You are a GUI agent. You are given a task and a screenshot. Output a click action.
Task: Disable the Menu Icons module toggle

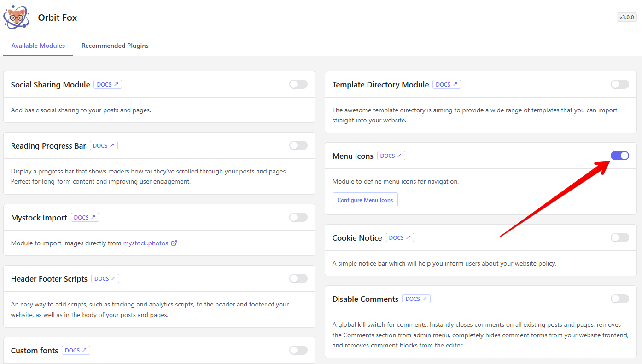pyautogui.click(x=619, y=156)
